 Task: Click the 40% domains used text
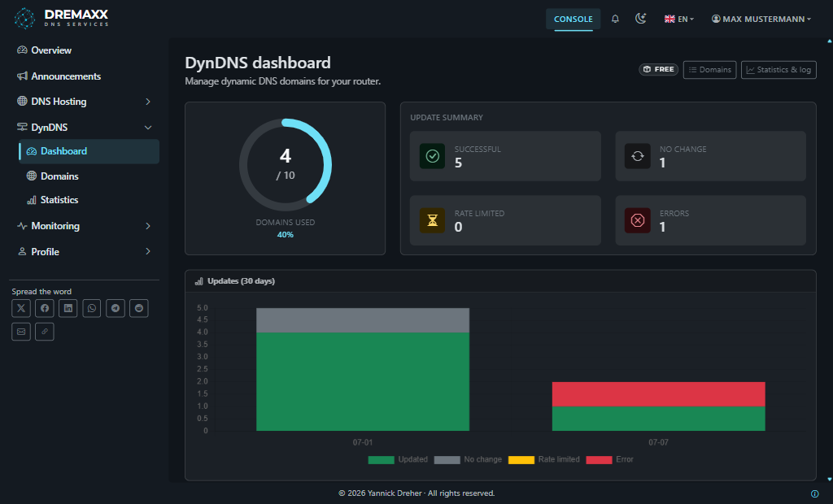click(x=286, y=235)
